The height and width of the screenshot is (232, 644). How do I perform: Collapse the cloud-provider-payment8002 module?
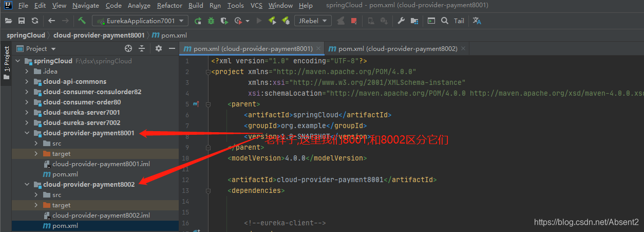pos(27,184)
